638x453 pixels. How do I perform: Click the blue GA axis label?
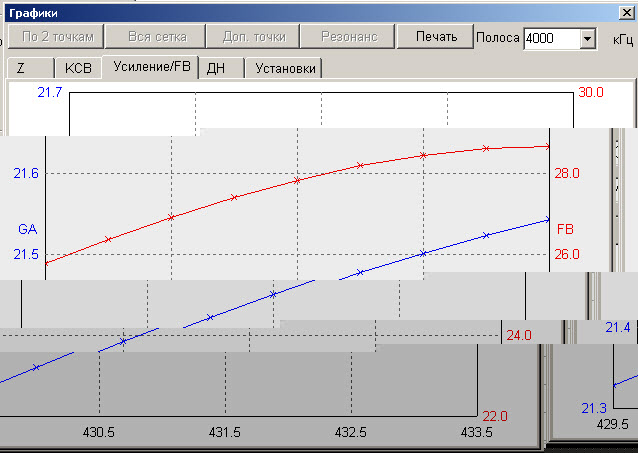point(27,229)
